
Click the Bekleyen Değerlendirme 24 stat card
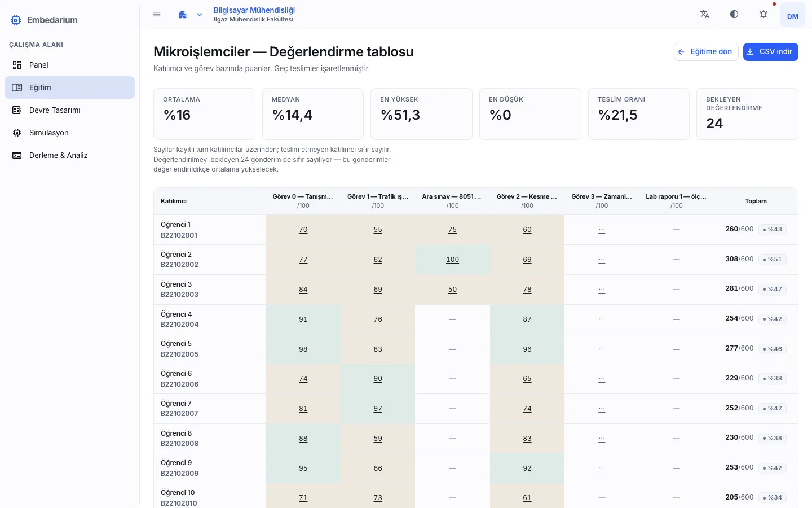(x=747, y=114)
